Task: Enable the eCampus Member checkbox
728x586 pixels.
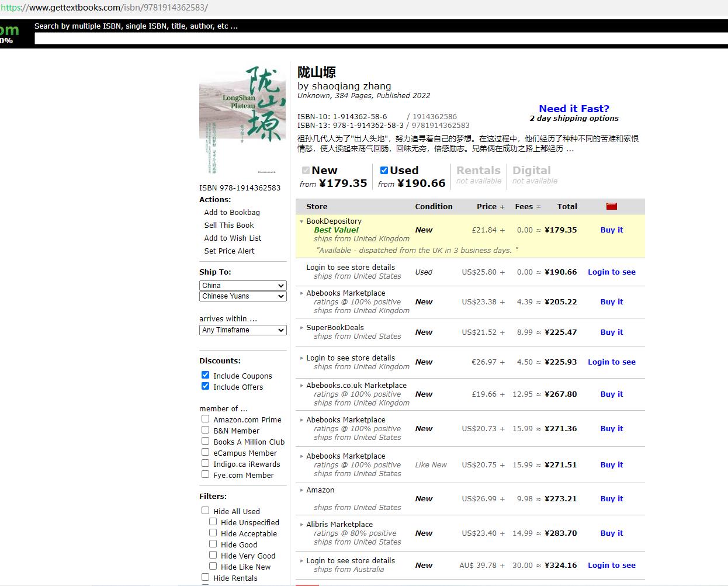Action: [205, 452]
